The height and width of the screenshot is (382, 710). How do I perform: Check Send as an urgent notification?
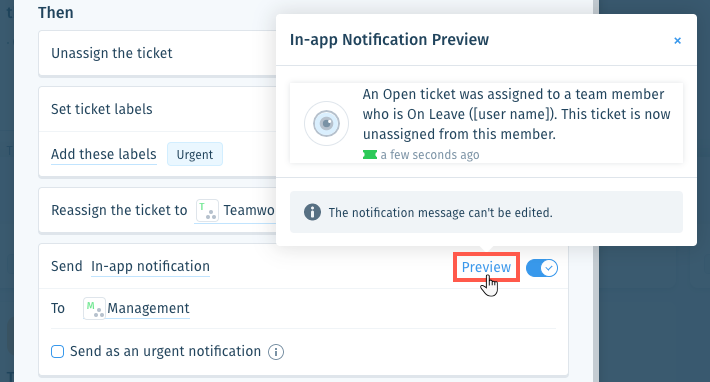[58, 352]
